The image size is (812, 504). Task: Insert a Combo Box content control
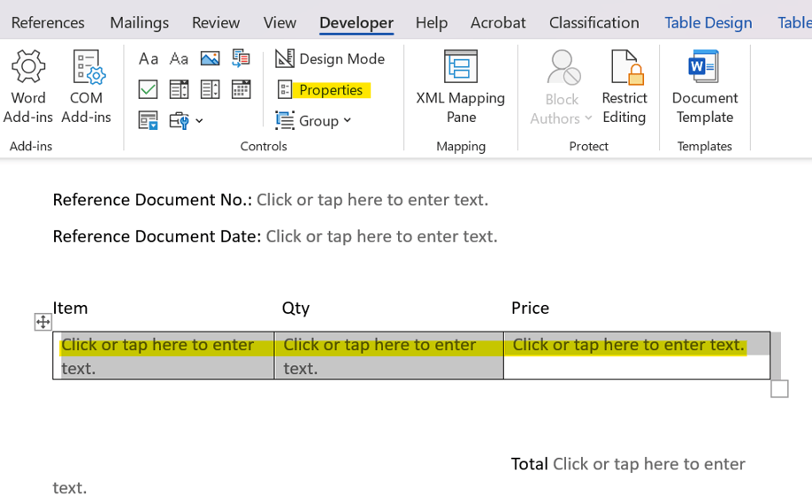[179, 89]
